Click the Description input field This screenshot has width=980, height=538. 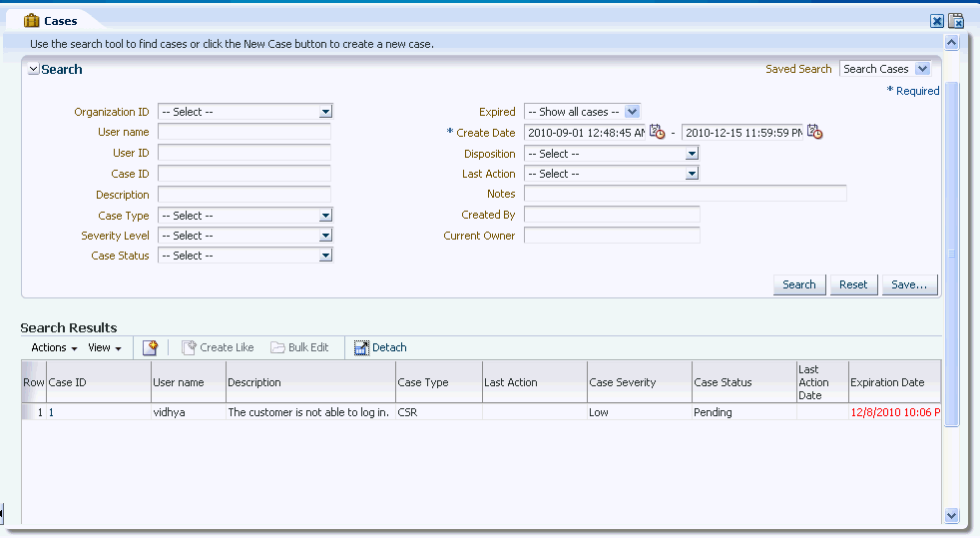[245, 195]
